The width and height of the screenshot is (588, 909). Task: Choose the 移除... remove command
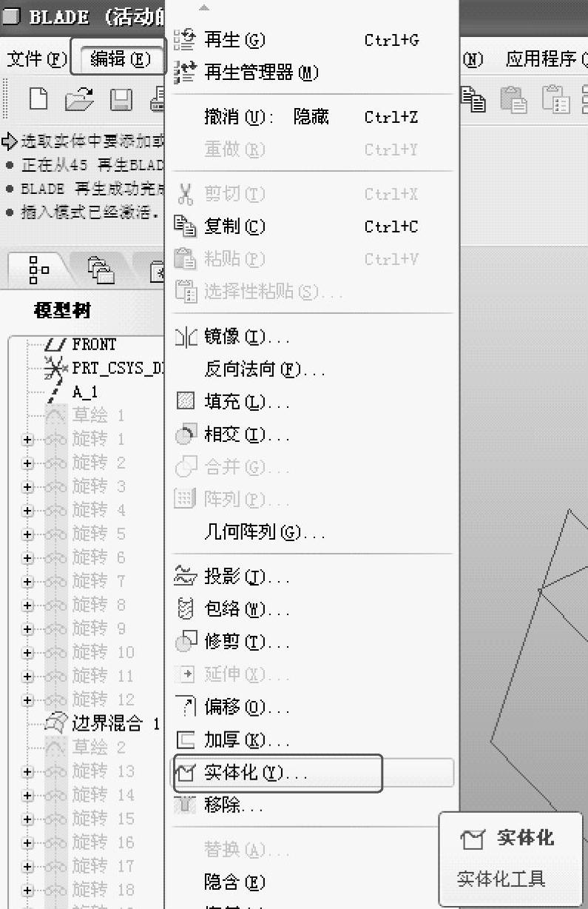point(311,805)
